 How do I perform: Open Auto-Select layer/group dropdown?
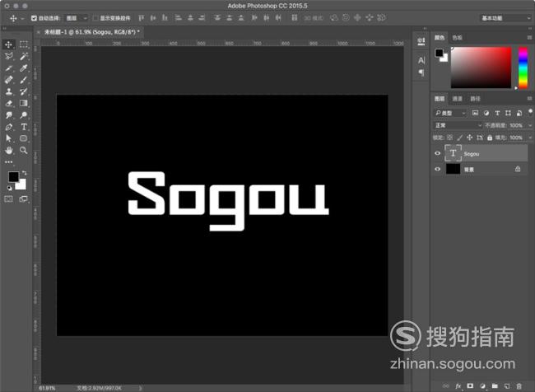77,18
